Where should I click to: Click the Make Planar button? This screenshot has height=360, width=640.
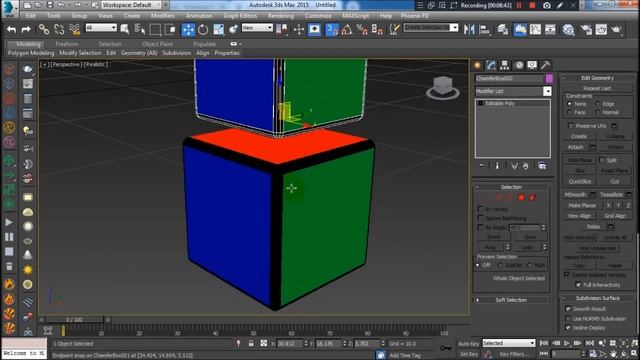coord(582,205)
